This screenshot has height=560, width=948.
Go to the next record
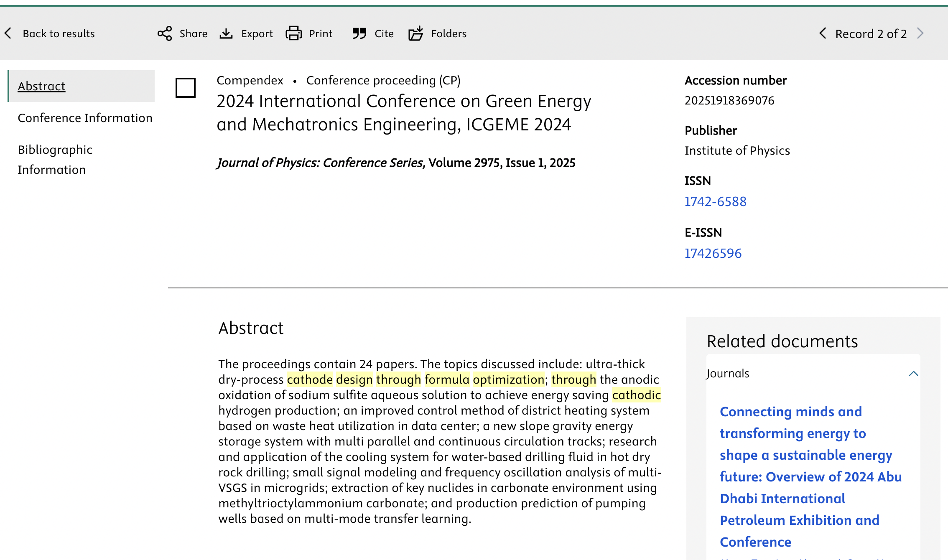point(920,33)
